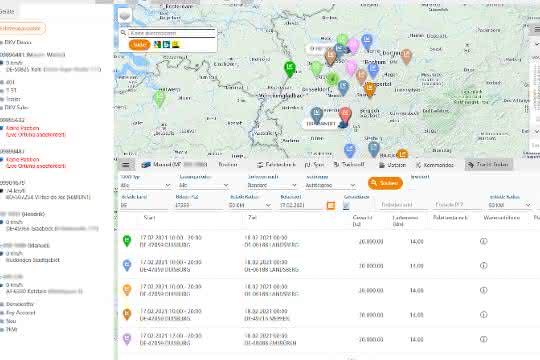This screenshot has height=360, width=540.
Task: Open the Fracht finden tab
Action: pos(488,165)
